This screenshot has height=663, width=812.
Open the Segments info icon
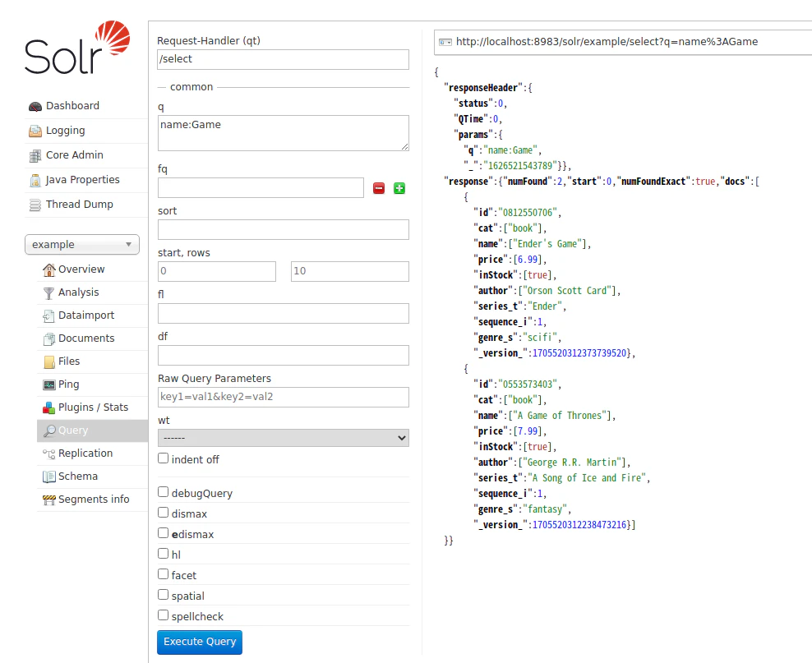(49, 500)
